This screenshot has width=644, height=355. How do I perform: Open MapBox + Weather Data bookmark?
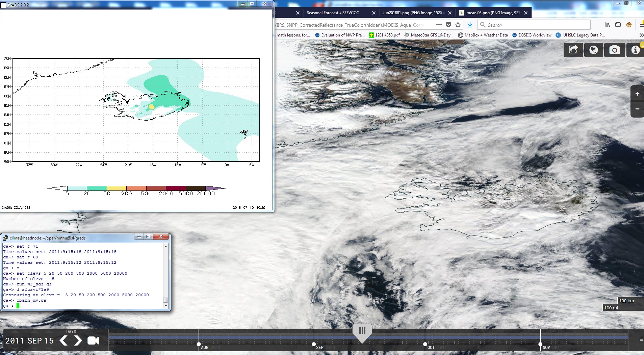[x=483, y=35]
